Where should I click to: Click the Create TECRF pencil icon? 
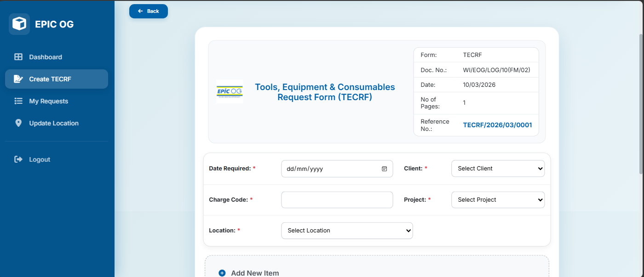click(x=18, y=79)
